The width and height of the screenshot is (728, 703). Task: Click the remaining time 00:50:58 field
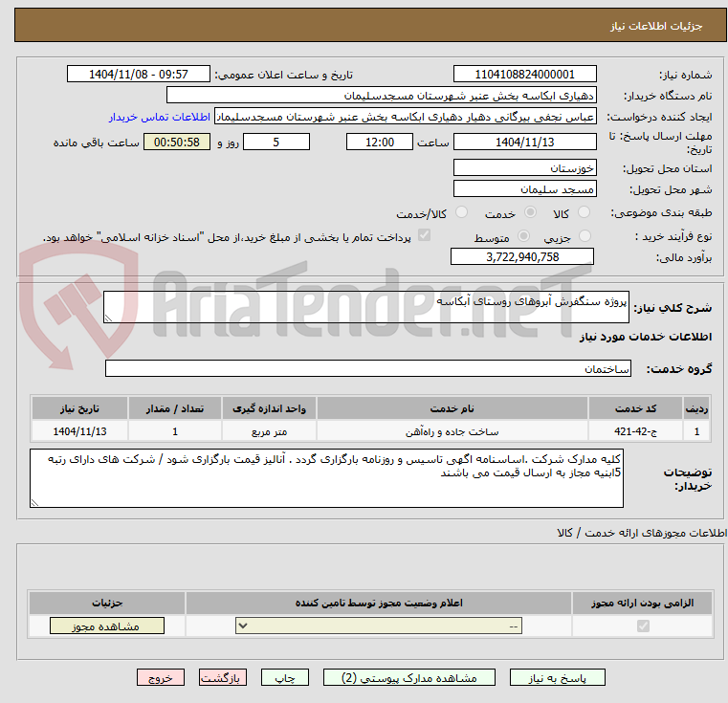(x=177, y=143)
